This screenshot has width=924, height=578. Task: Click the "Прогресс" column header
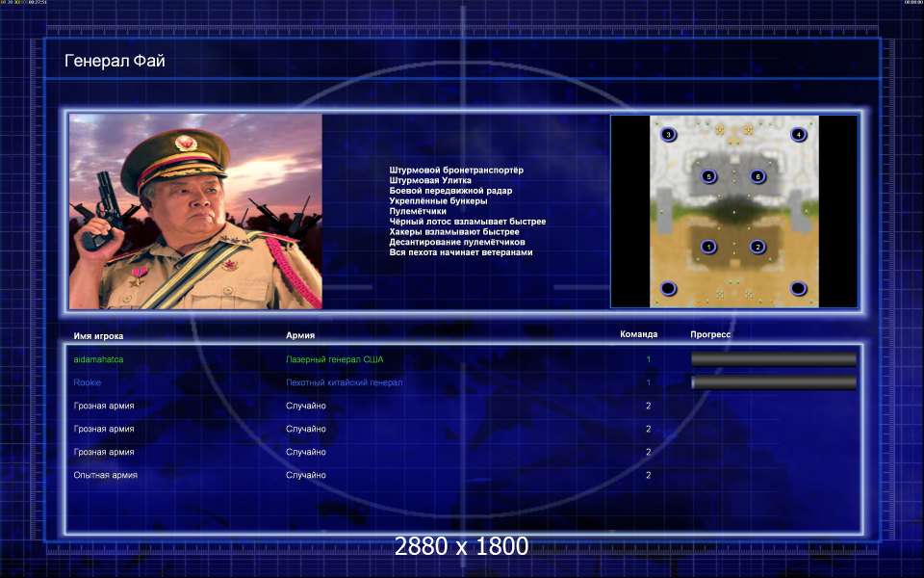coord(710,334)
